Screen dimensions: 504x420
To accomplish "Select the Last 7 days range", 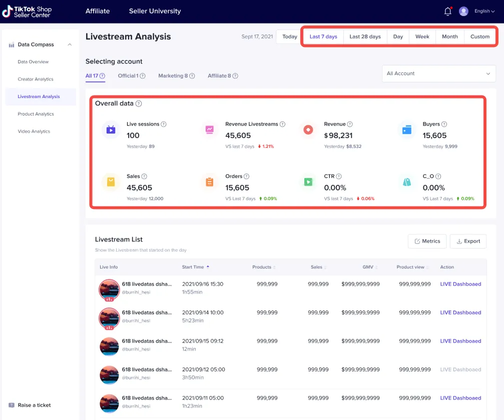I will pos(323,36).
